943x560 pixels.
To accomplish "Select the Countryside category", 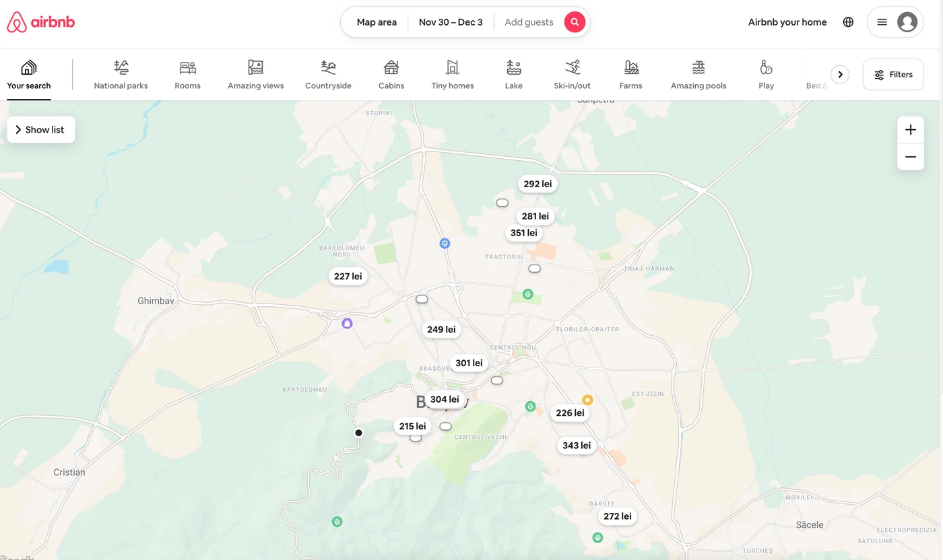I will [328, 75].
